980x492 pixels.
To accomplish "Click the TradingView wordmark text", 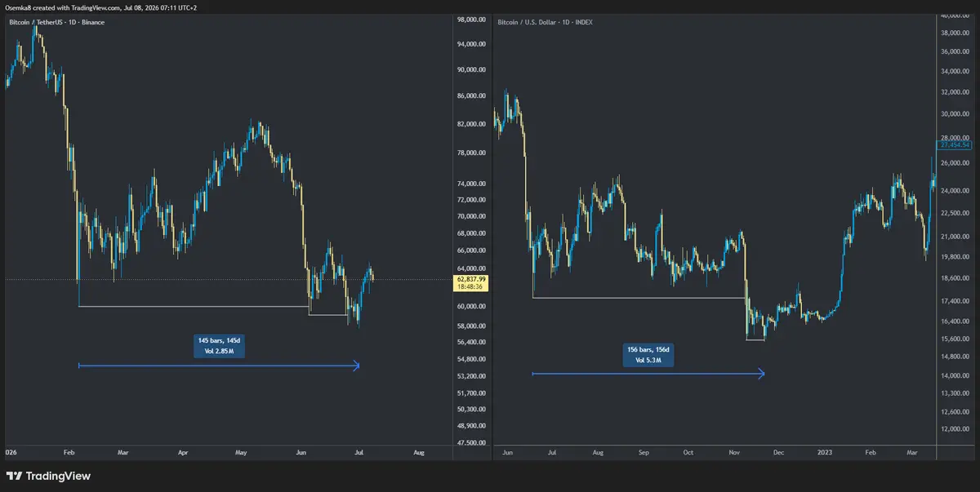I will pyautogui.click(x=59, y=476).
